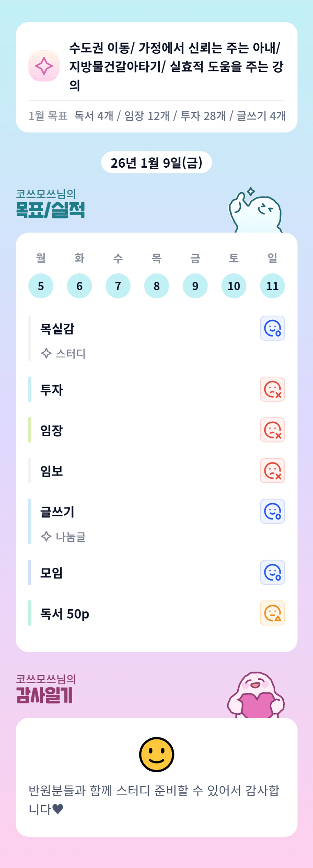Select Sunday the 11th
Screen dimensions: 313x868
coord(273,286)
